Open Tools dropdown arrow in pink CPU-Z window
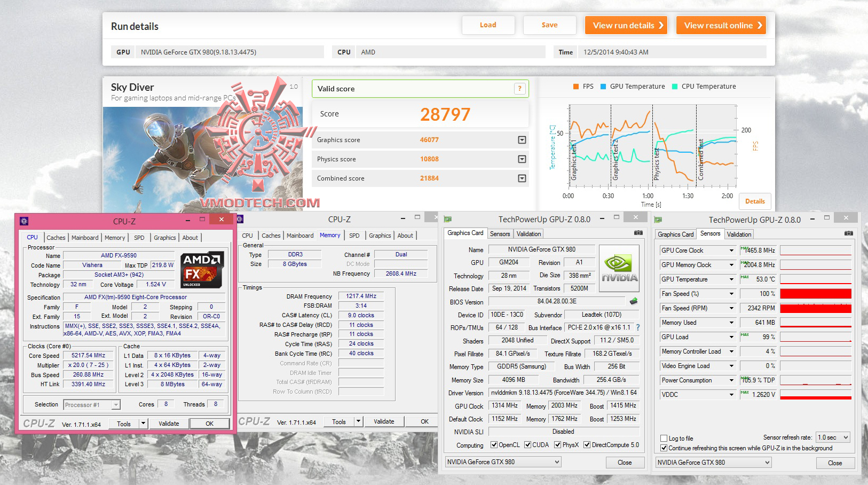This screenshot has height=485, width=868. tap(143, 424)
